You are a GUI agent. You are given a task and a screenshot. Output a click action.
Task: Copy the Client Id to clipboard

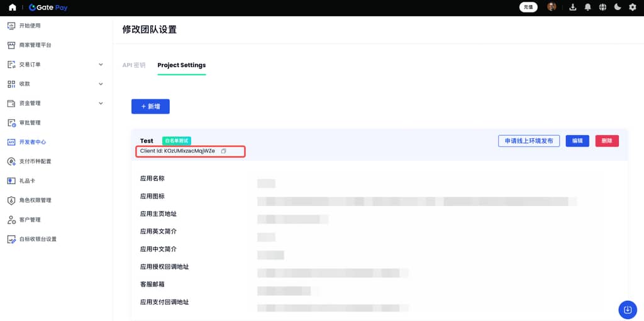click(223, 151)
